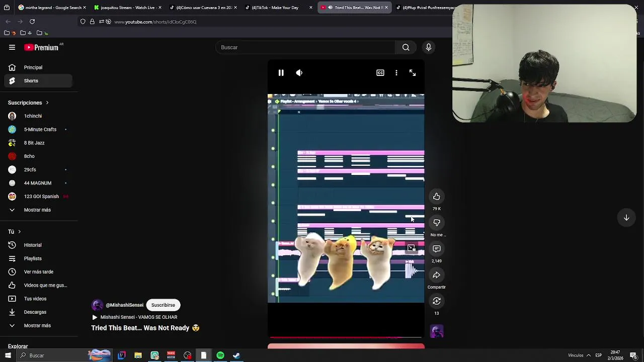This screenshot has height=362, width=644.
Task: Seek on the red video progress bar
Action: click(346, 337)
